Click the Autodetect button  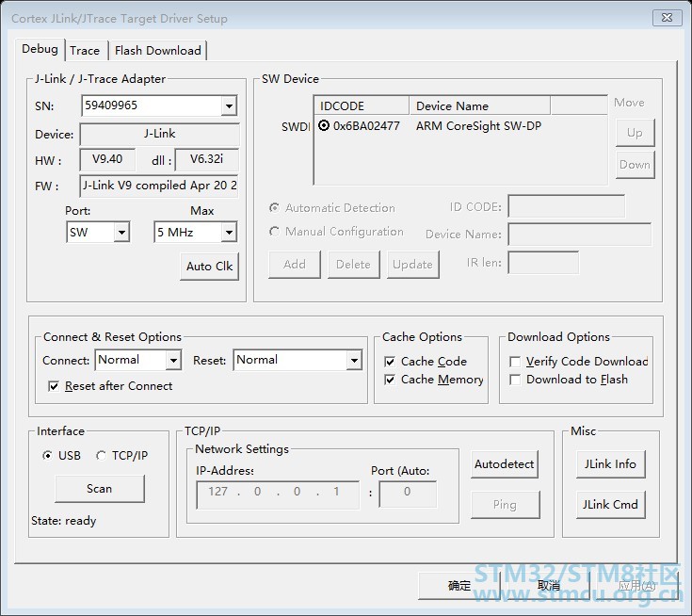pyautogui.click(x=504, y=464)
